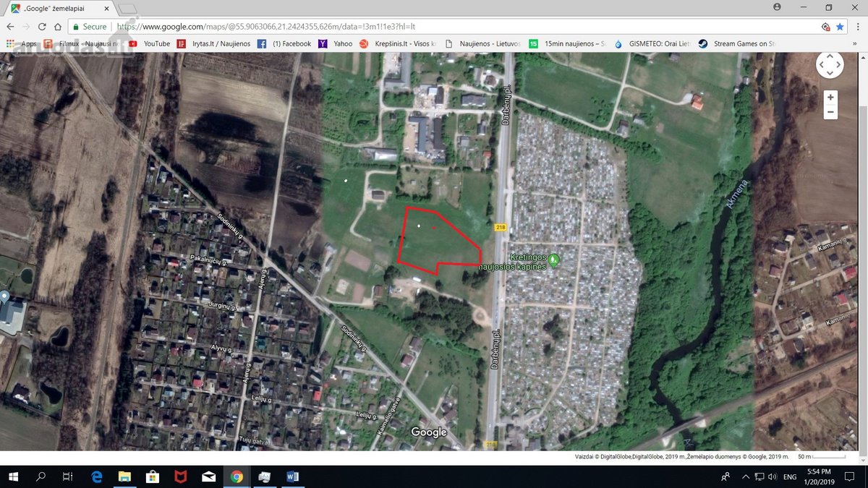Screen dimensions: 868x488
Task: Open the (1) Facebook bookmark
Action: point(284,43)
